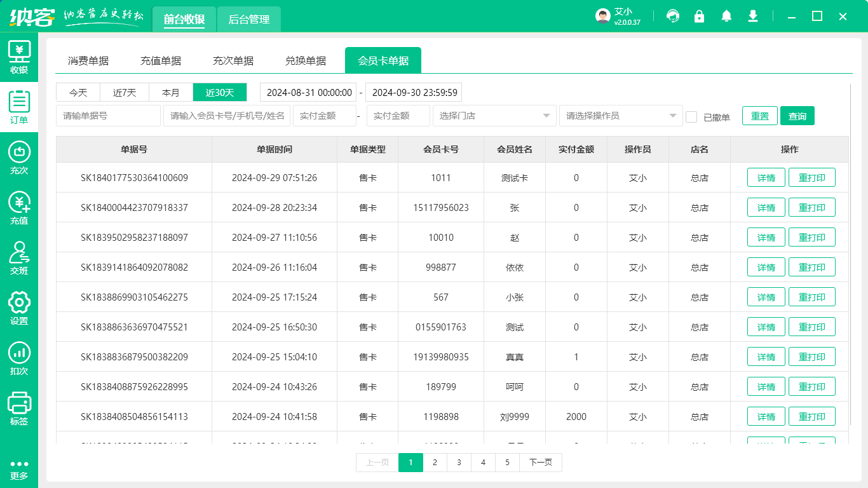This screenshot has height=488, width=868.
Task: Enable the 已撤单 checkbox
Action: click(x=692, y=116)
